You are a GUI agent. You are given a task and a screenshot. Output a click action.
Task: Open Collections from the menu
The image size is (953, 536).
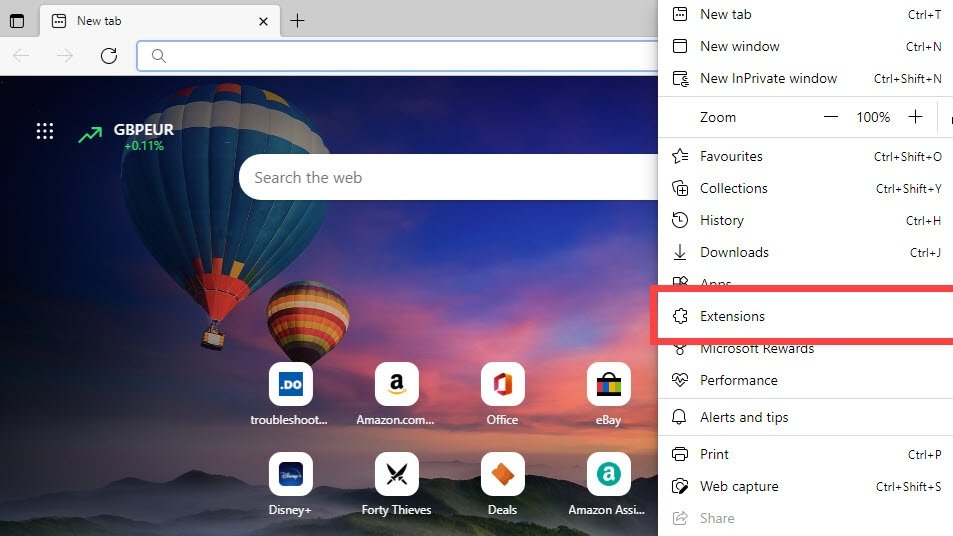pos(806,188)
